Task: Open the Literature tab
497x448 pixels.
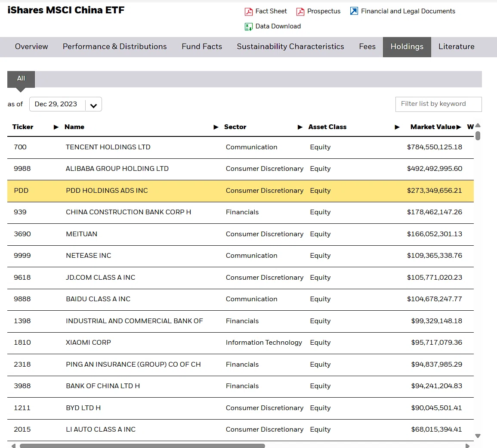Action: click(457, 46)
